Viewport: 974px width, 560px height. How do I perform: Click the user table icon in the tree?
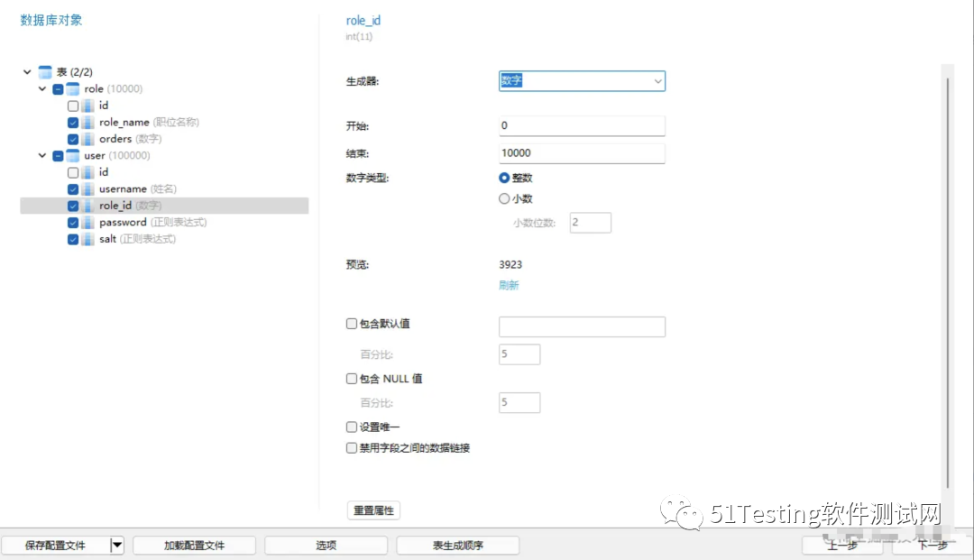(72, 155)
